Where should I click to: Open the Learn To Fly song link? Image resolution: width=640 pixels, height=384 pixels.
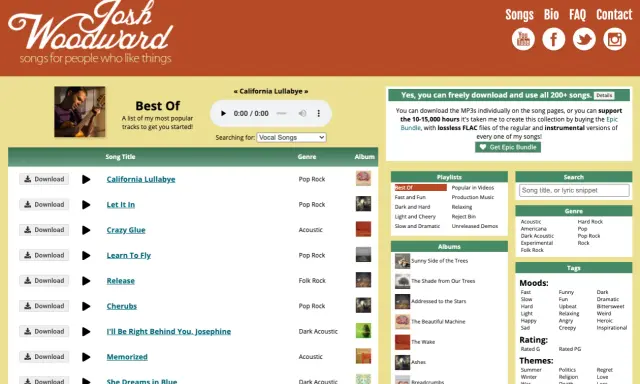(x=129, y=255)
